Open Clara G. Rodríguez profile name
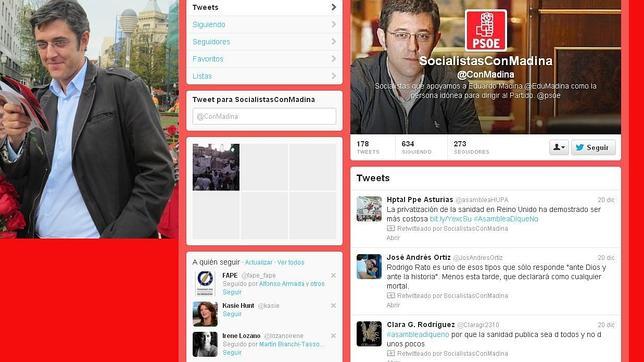The image size is (644, 362). pyautogui.click(x=421, y=325)
